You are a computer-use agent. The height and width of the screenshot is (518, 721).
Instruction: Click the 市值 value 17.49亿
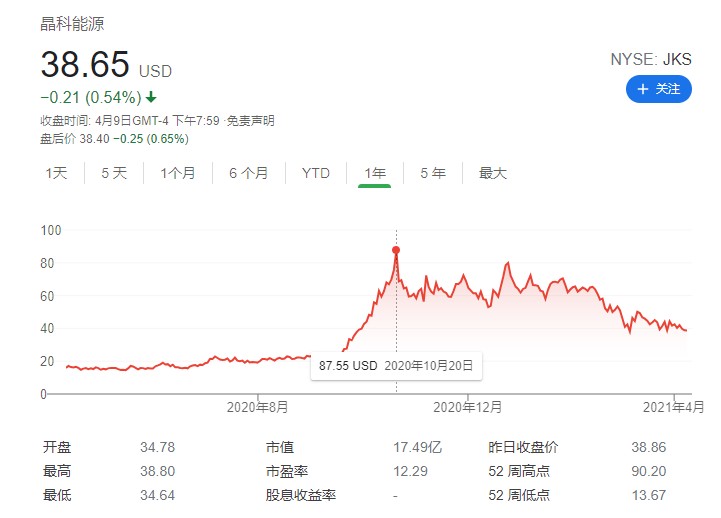coord(418,447)
